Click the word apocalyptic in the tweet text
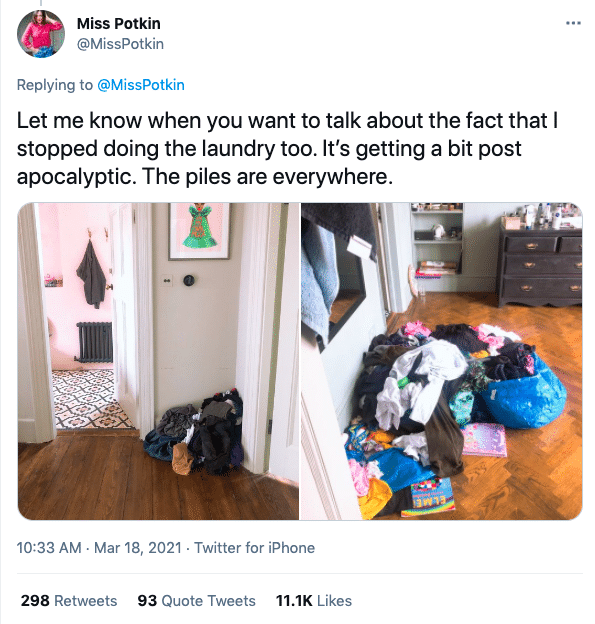595x624 pixels. click(x=74, y=177)
